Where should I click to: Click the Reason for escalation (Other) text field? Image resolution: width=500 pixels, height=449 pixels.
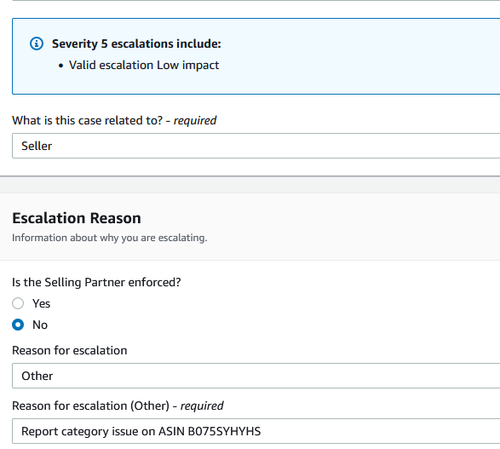[256, 431]
